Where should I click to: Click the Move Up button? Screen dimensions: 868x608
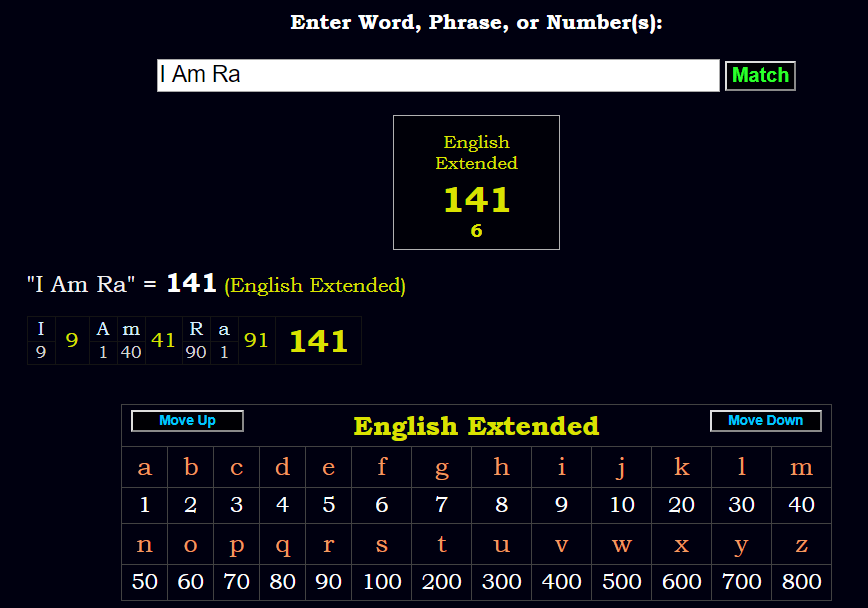pos(186,420)
